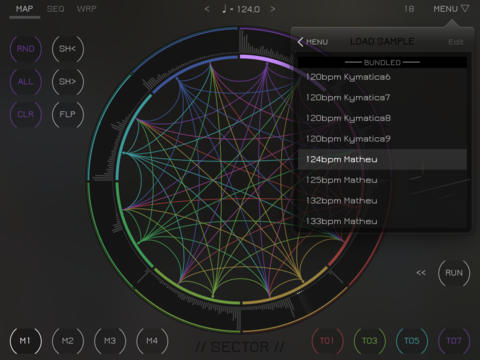This screenshot has height=360, width=480.
Task: Select the highlighted purple sector arc
Action: click(267, 60)
